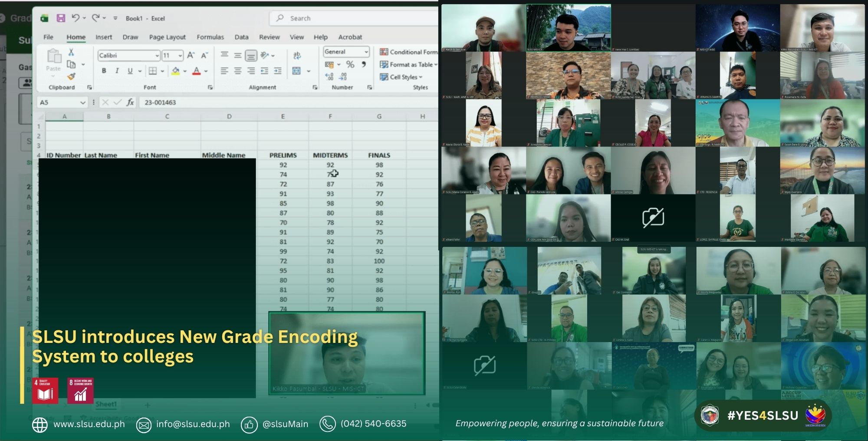Click the Wrap Text icon
This screenshot has height=441, width=868.
297,56
